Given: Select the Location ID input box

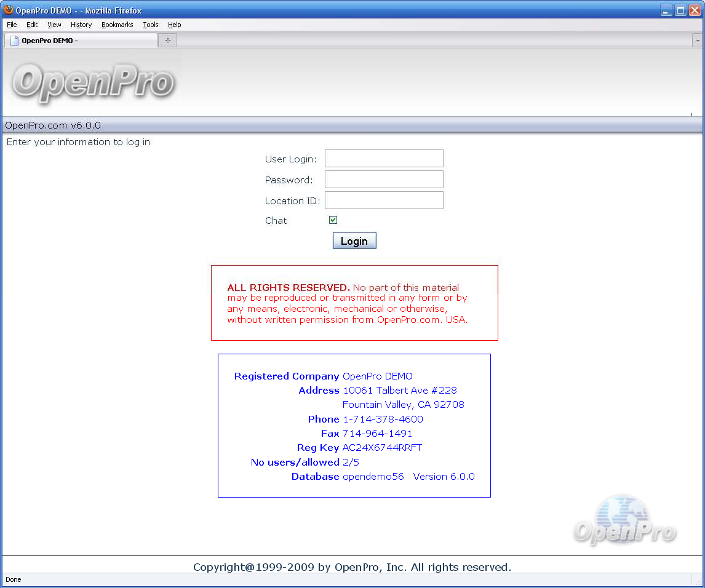Looking at the screenshot, I should 384,201.
